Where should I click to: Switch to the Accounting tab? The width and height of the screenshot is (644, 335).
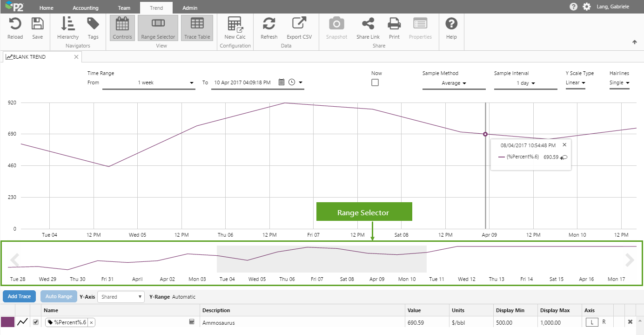pos(86,8)
